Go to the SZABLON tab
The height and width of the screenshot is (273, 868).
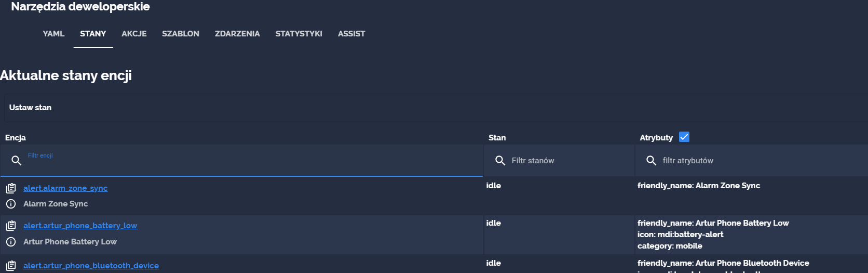tap(181, 34)
